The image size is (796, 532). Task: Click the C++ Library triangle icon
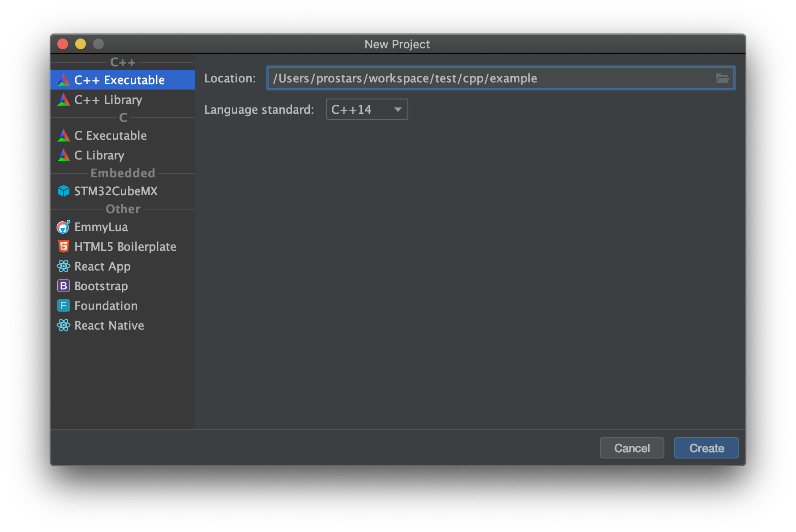click(64, 100)
